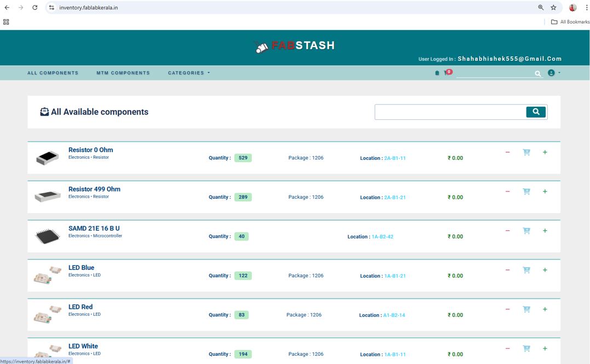Image resolution: width=590 pixels, height=364 pixels.
Task: Increase quantity for Resistor 499 Ohm
Action: click(545, 192)
